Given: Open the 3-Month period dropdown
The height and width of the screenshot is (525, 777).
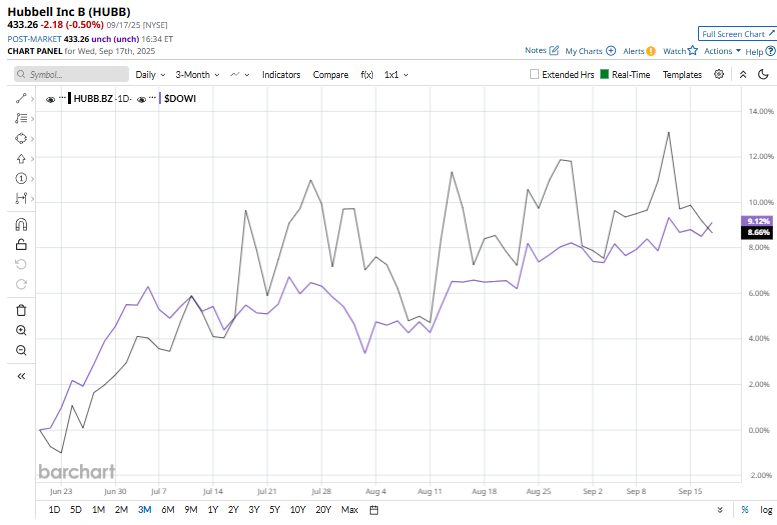Looking at the screenshot, I should click(197, 74).
